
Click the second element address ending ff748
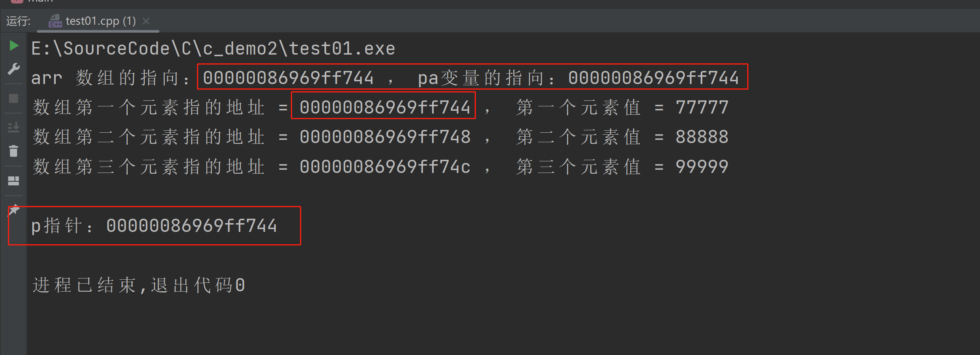tap(384, 137)
